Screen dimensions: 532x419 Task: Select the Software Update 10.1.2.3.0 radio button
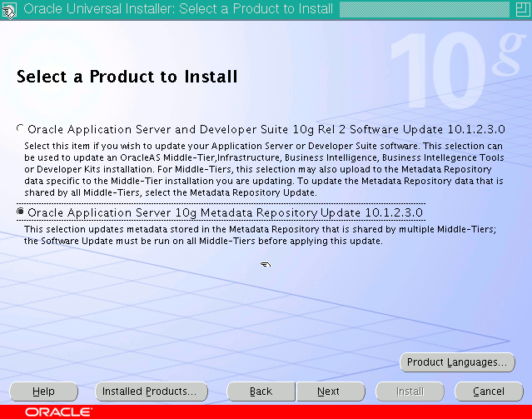[x=20, y=128]
